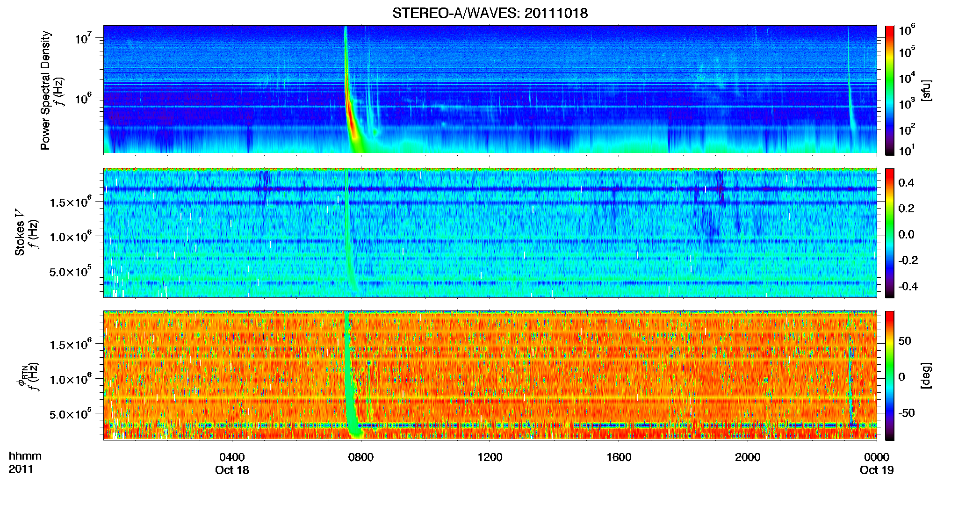Click the φRTN direction spectrogram panel
Image resolution: width=980 pixels, height=505 pixels.
click(x=490, y=375)
